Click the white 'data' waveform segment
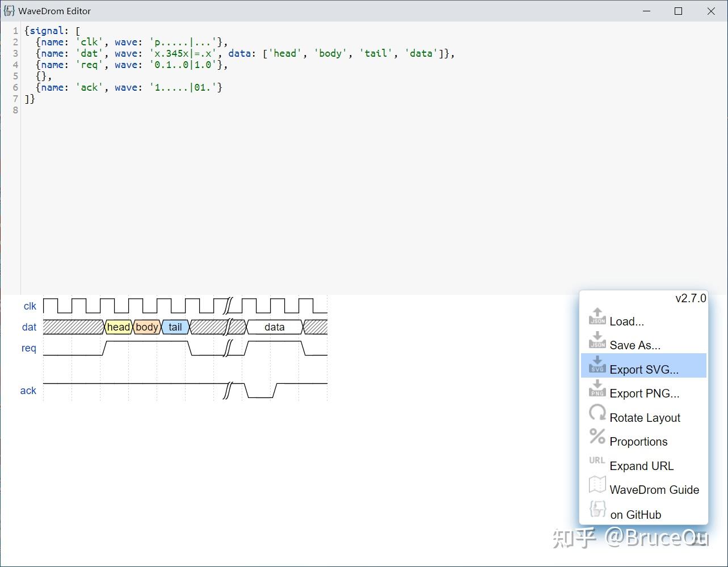Viewport: 728px width, 567px height. (275, 327)
